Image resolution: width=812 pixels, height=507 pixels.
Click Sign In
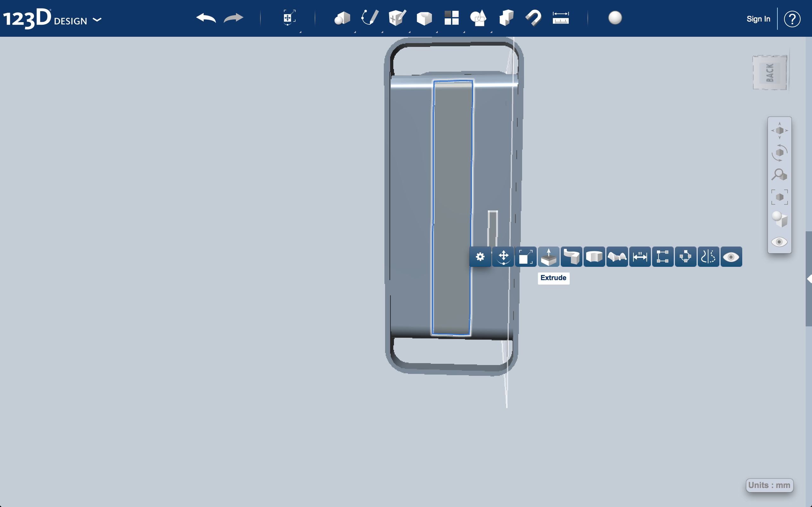point(758,19)
